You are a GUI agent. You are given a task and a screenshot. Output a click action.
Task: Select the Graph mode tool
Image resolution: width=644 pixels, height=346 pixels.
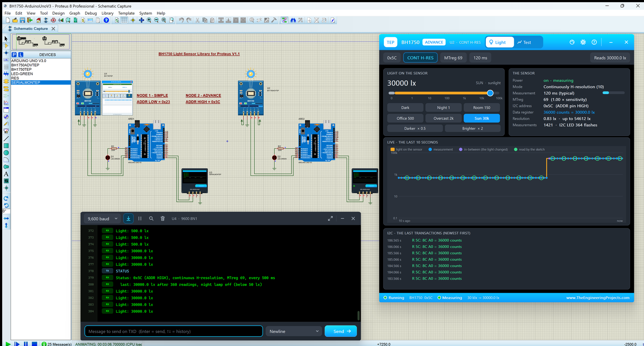coord(6,103)
